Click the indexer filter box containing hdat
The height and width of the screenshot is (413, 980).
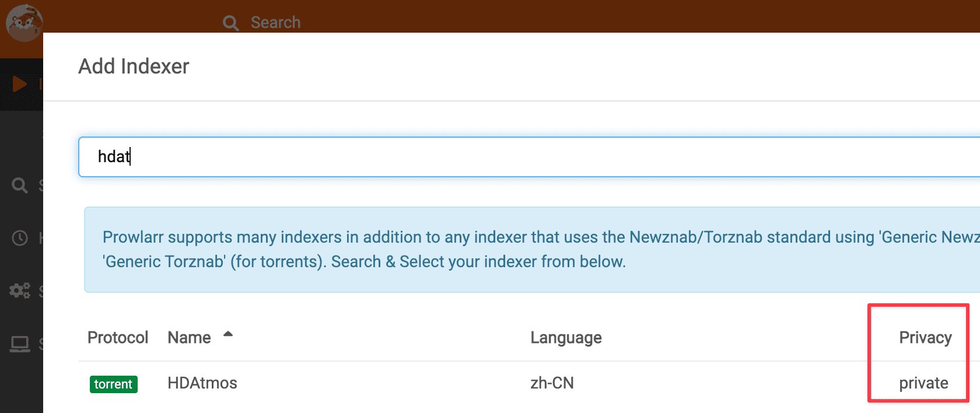point(529,157)
